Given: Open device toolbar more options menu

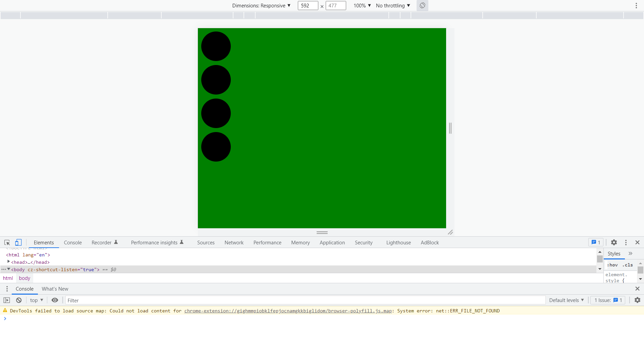Looking at the screenshot, I should pyautogui.click(x=636, y=5).
